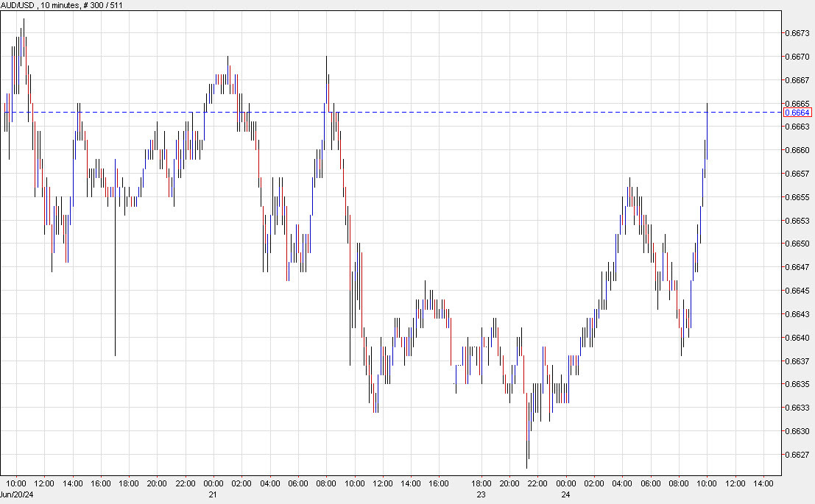The width and height of the screenshot is (815, 504).
Task: Select the date label 21 on time axis
Action: [213, 494]
